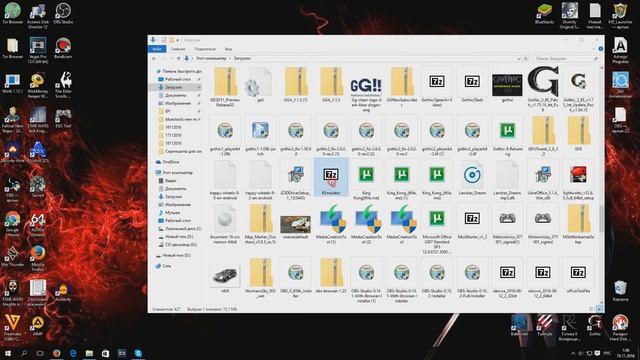Select the obs-browser-1.23 zip archive
640x360 pixels.
(331, 276)
